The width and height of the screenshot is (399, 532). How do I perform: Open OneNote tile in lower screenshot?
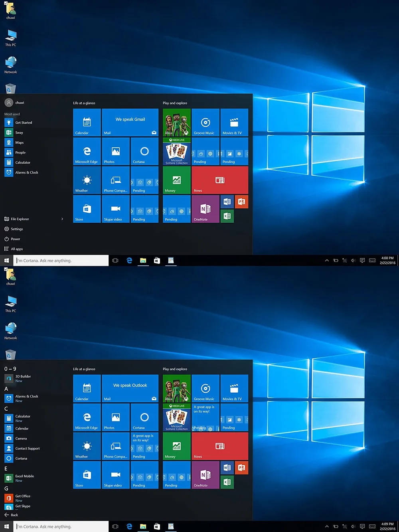(x=205, y=475)
